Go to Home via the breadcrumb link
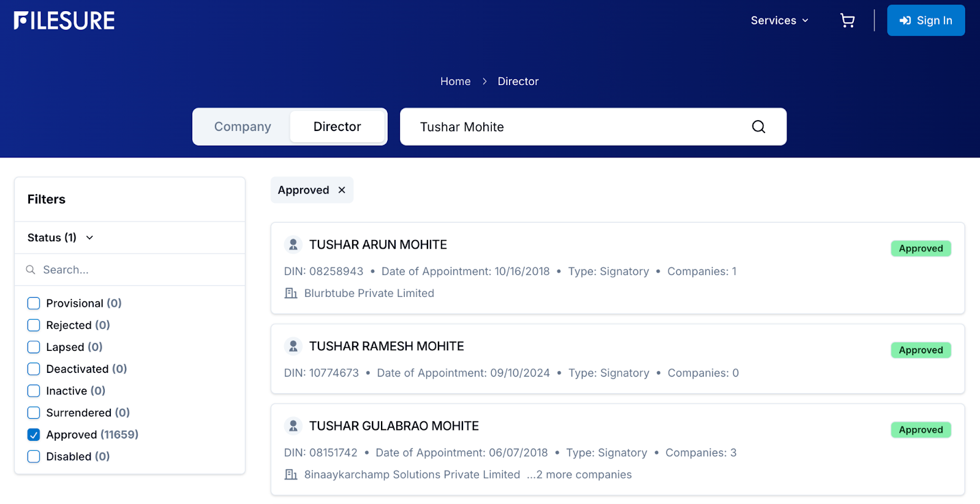Screen dimensions: 980x504 click(455, 81)
